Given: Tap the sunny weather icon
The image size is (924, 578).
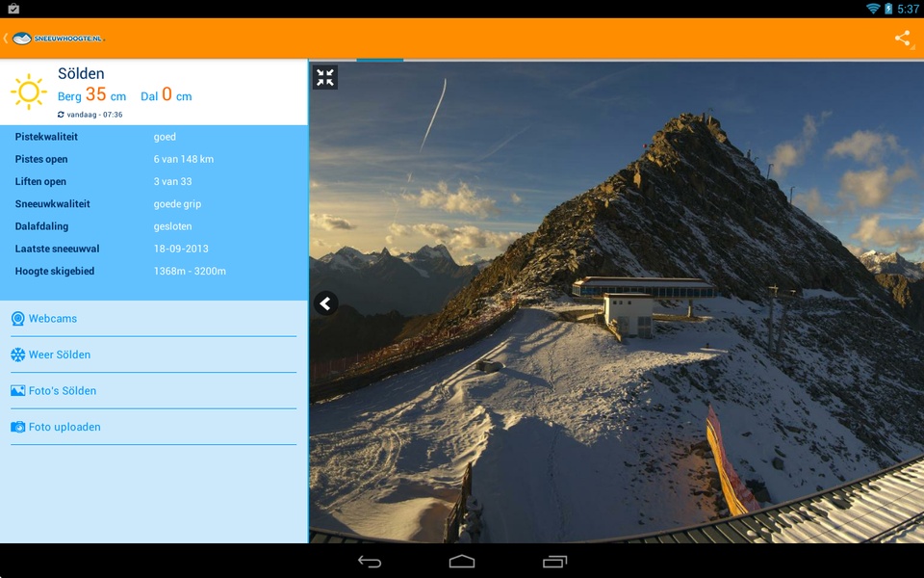Looking at the screenshot, I should pyautogui.click(x=28, y=92).
